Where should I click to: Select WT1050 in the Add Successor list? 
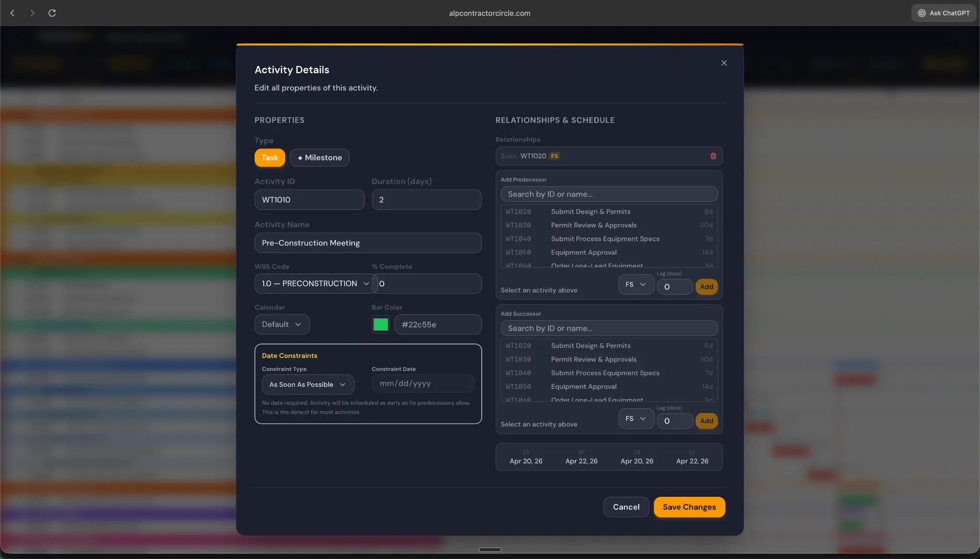coord(609,386)
